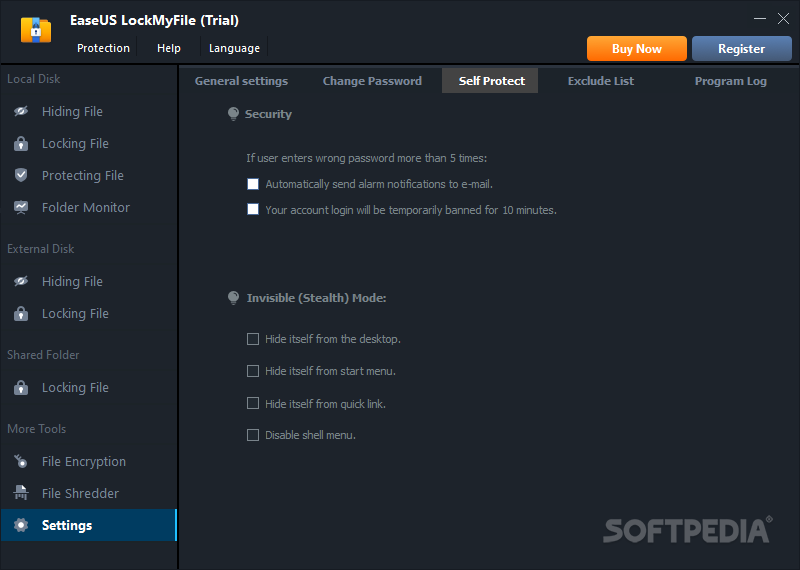Click the 'Invisible (Stealth) Mode:' heading text
This screenshot has height=570, width=800.
[x=316, y=298]
